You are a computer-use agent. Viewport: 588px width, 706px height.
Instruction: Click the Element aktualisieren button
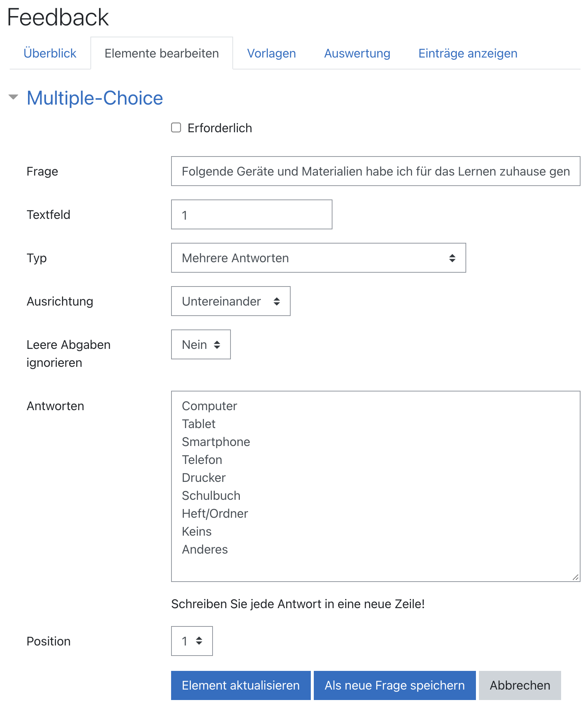coord(241,685)
